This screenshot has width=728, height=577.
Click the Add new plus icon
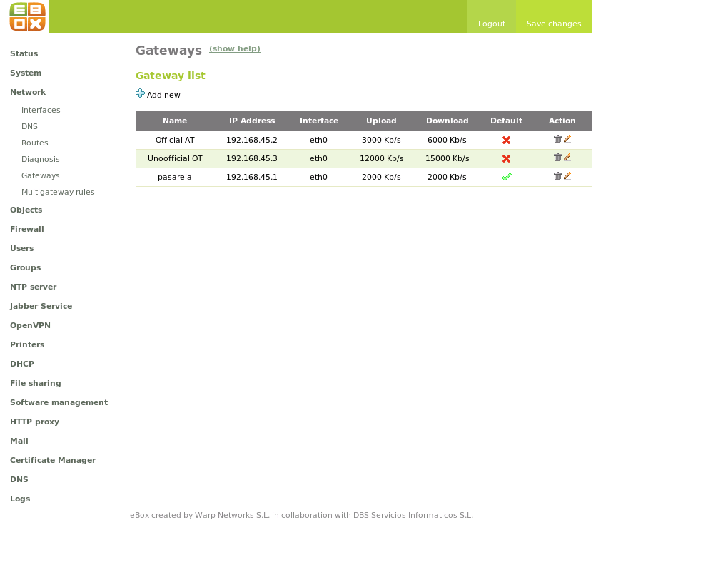tap(140, 93)
